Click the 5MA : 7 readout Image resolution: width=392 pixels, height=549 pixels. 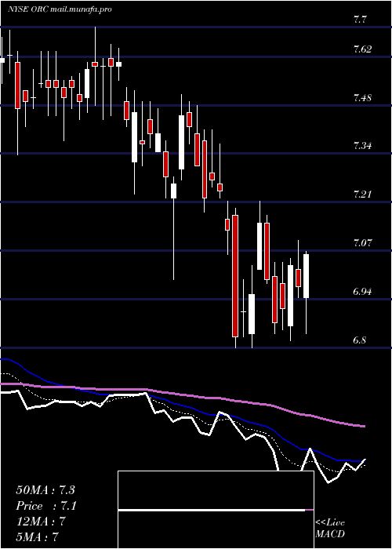[37, 536]
